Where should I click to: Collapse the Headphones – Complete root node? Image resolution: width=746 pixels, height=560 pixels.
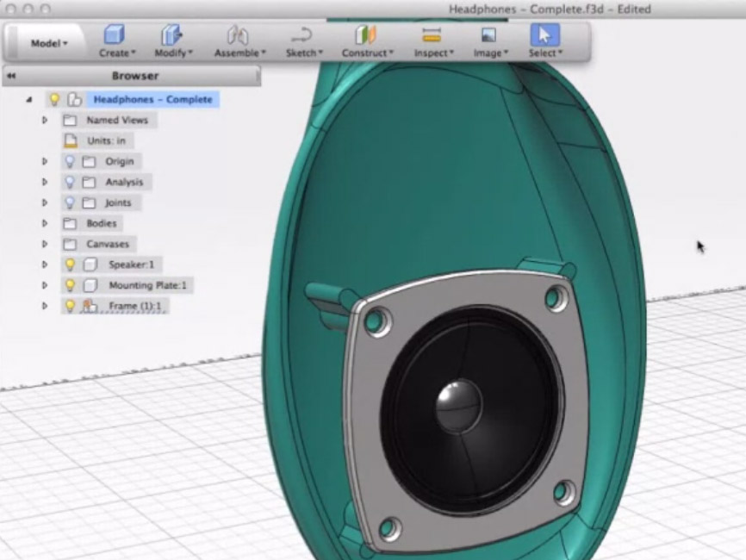(x=29, y=100)
